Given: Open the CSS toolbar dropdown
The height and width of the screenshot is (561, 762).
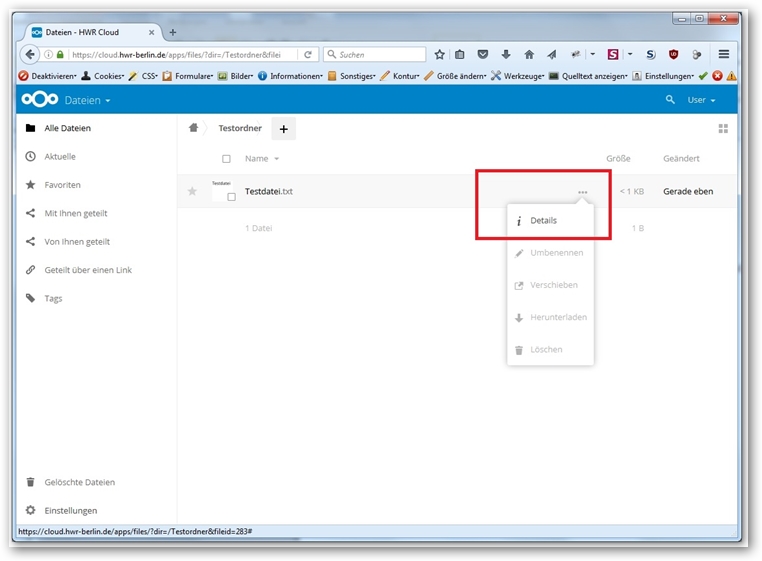Looking at the screenshot, I should pyautogui.click(x=143, y=76).
